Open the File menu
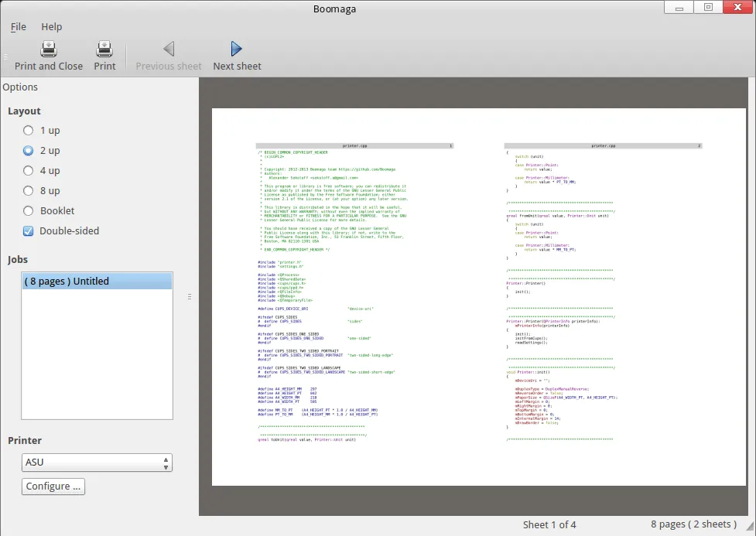This screenshot has width=756, height=536. pos(18,26)
